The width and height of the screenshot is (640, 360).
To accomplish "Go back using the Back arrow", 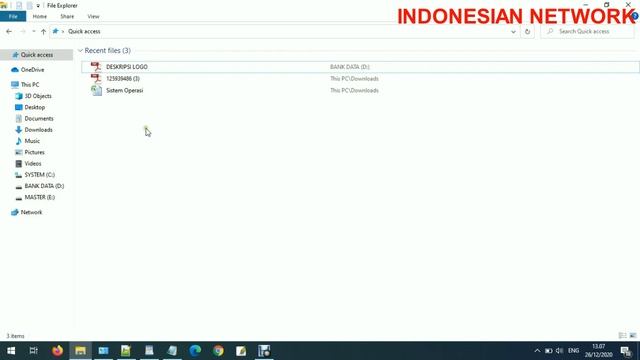I will pos(9,31).
